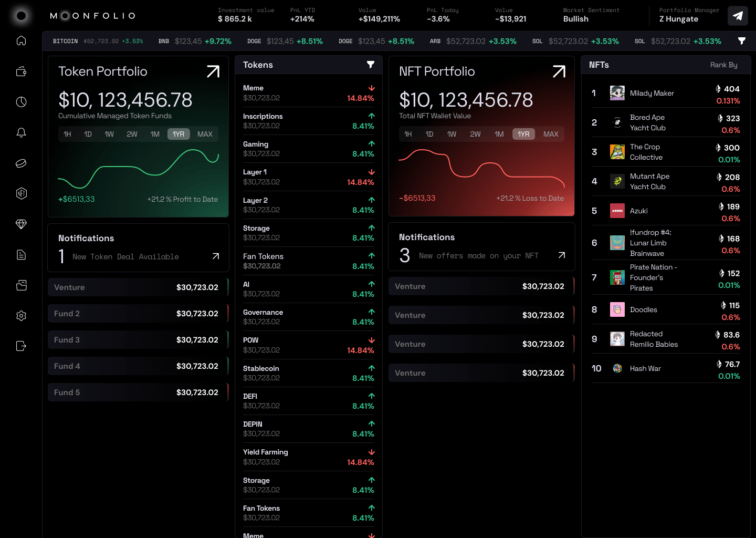This screenshot has height=538, width=756.
Task: Click the Mutant Ape Yacht Club row
Action: tap(666, 181)
